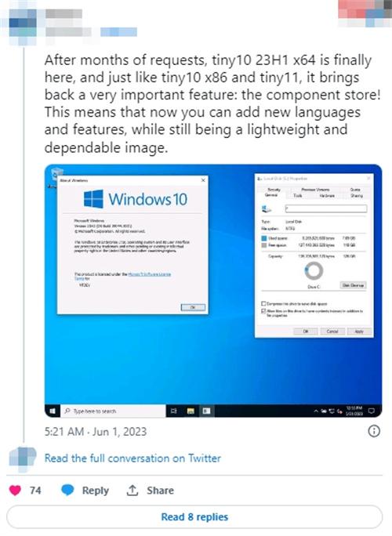Click the Type here to search box

point(113,411)
